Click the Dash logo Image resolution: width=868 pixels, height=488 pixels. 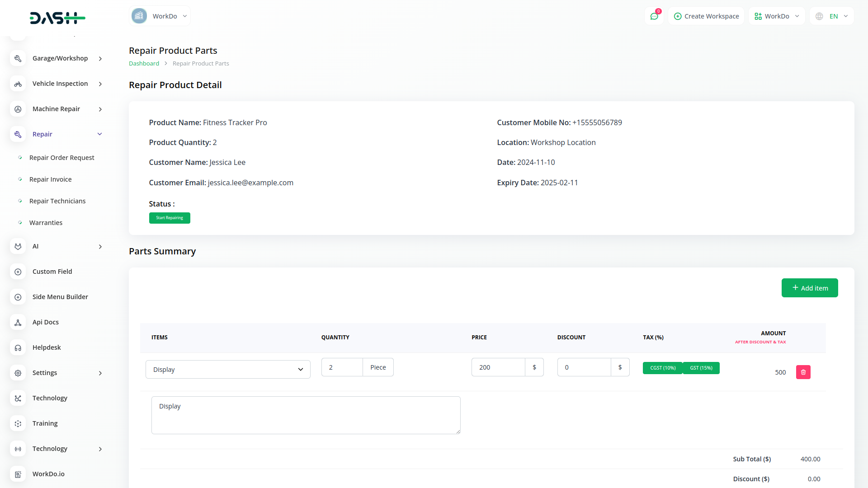click(57, 18)
